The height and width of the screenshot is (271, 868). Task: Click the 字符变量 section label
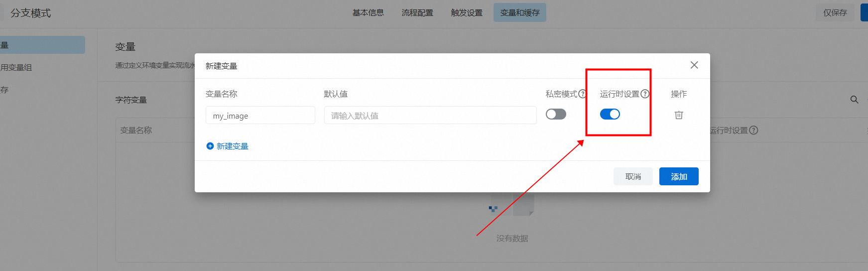pos(131,100)
